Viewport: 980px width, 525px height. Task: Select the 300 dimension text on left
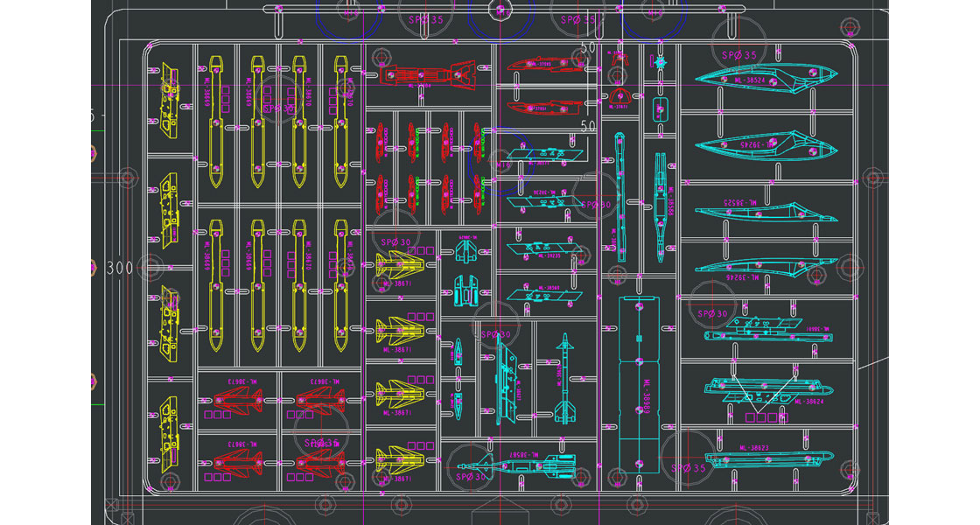(120, 267)
